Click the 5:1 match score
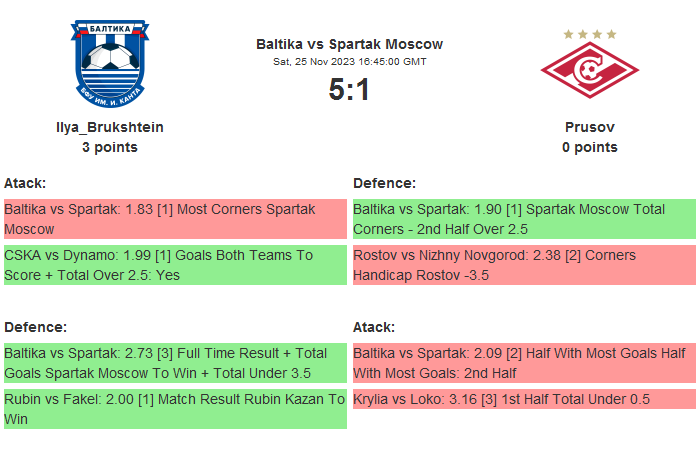700x460 pixels. pos(349,90)
